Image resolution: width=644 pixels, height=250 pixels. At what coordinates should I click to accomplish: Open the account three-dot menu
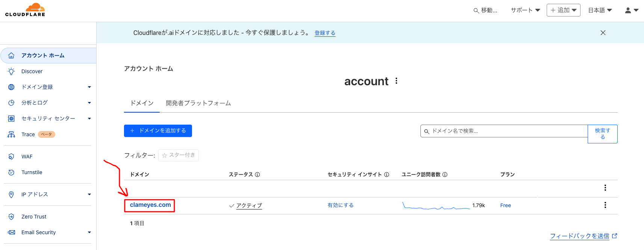point(396,81)
